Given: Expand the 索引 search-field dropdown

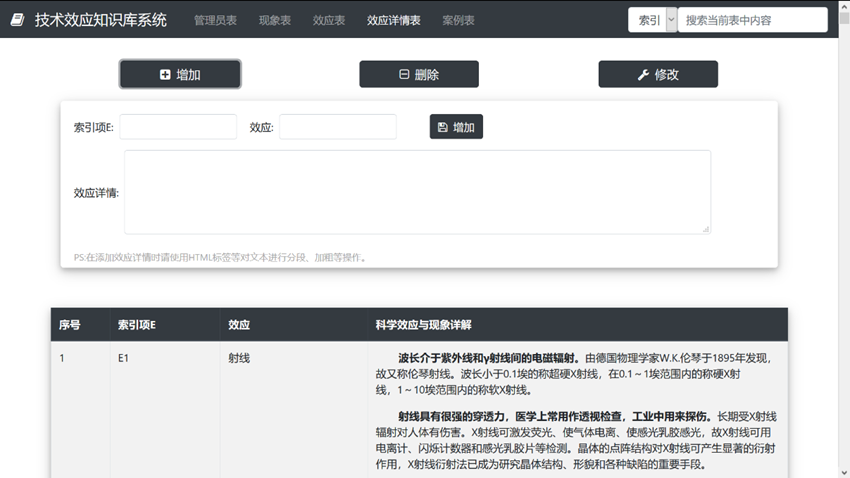Looking at the screenshot, I should click(653, 20).
